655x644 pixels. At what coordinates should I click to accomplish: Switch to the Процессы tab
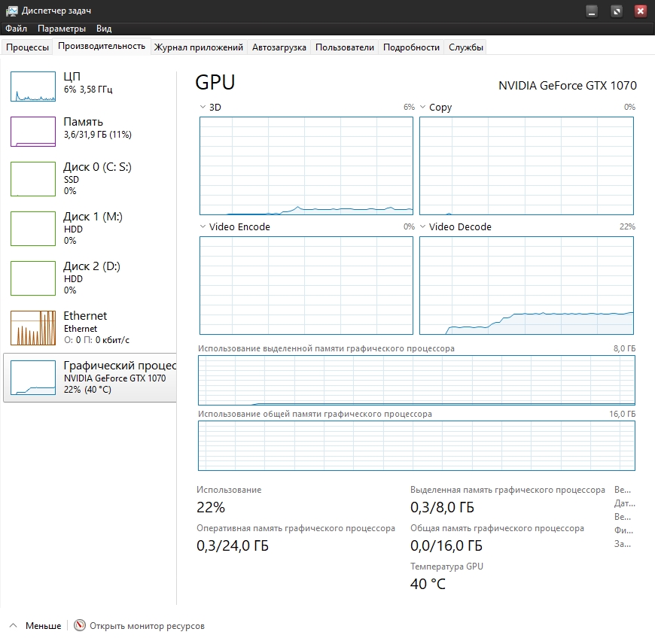click(27, 47)
